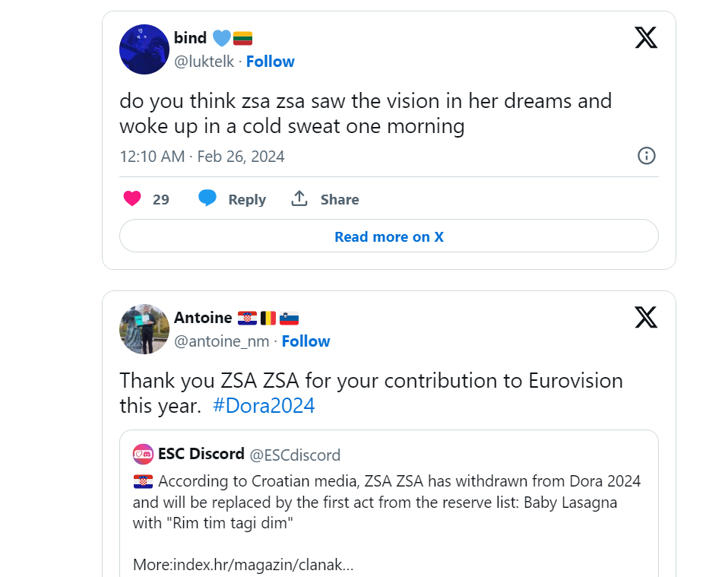
Task: Like bind's tweet with heart icon
Action: pos(132,199)
